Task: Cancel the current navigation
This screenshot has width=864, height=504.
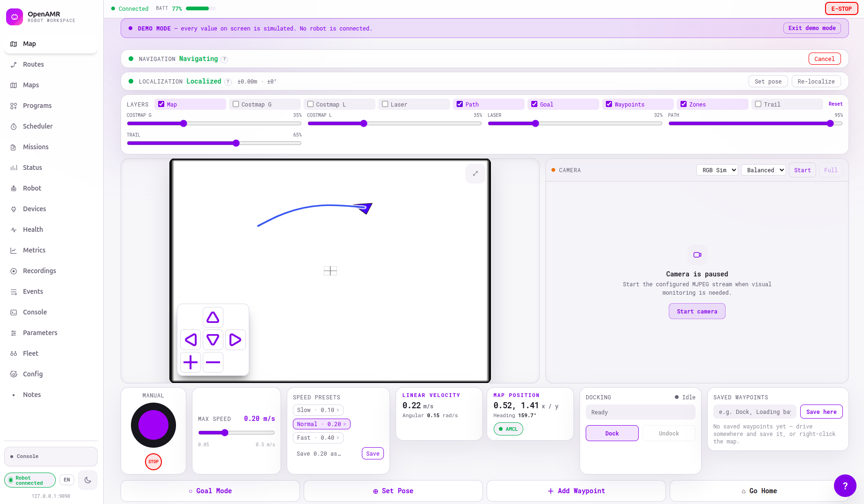Action: point(825,59)
